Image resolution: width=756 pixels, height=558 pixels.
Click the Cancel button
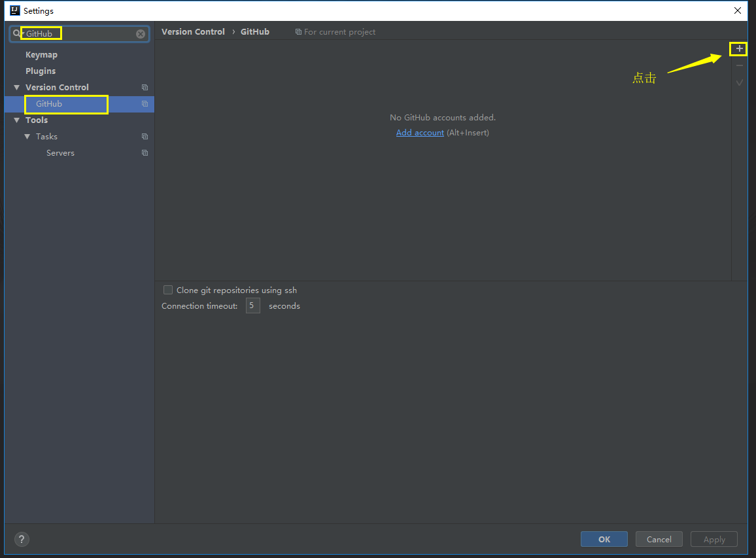(659, 539)
